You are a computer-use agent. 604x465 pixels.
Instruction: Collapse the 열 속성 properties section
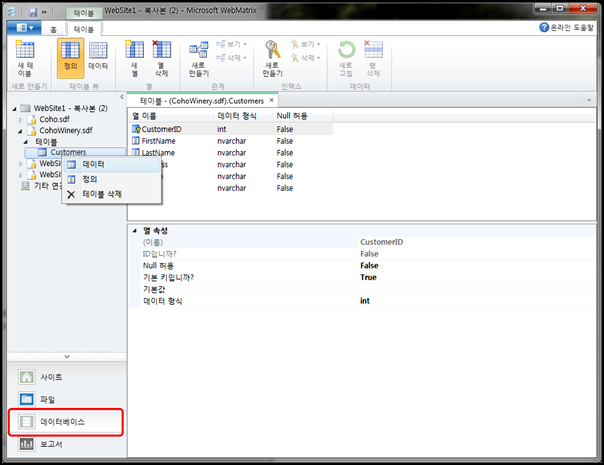click(x=134, y=231)
